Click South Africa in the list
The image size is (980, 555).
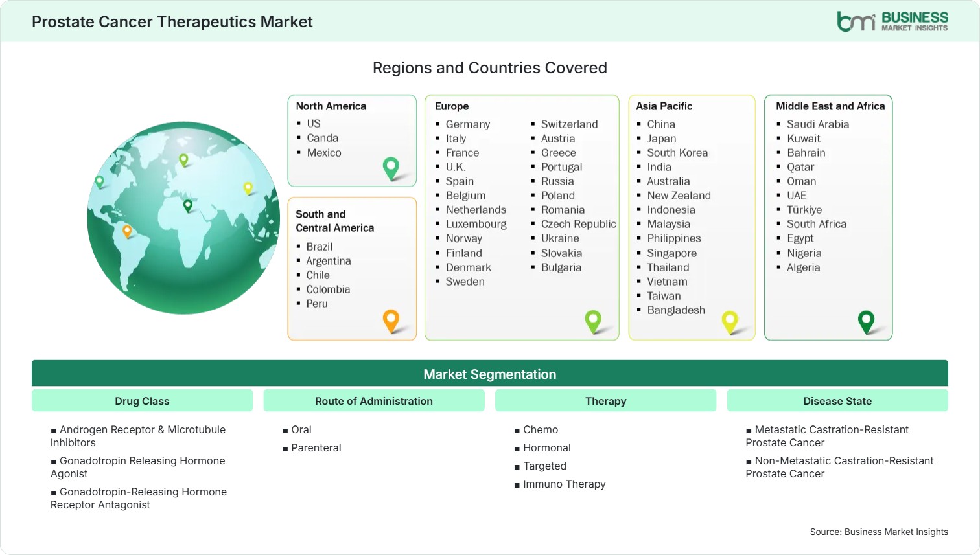pos(817,224)
